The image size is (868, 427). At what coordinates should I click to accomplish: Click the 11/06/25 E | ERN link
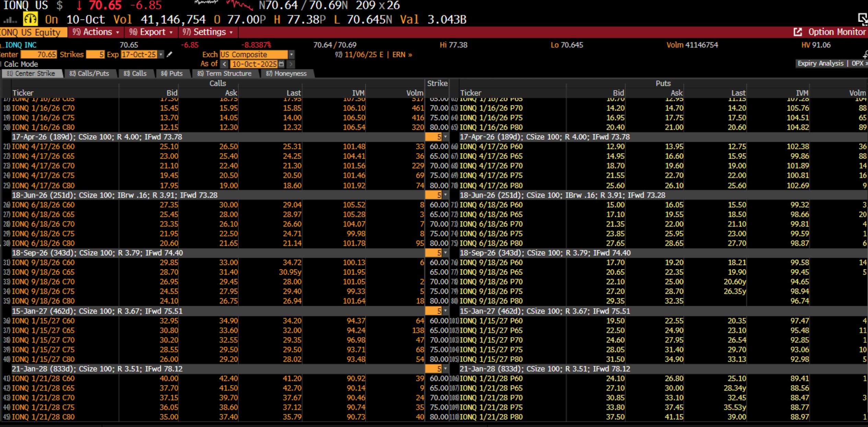pyautogui.click(x=373, y=55)
